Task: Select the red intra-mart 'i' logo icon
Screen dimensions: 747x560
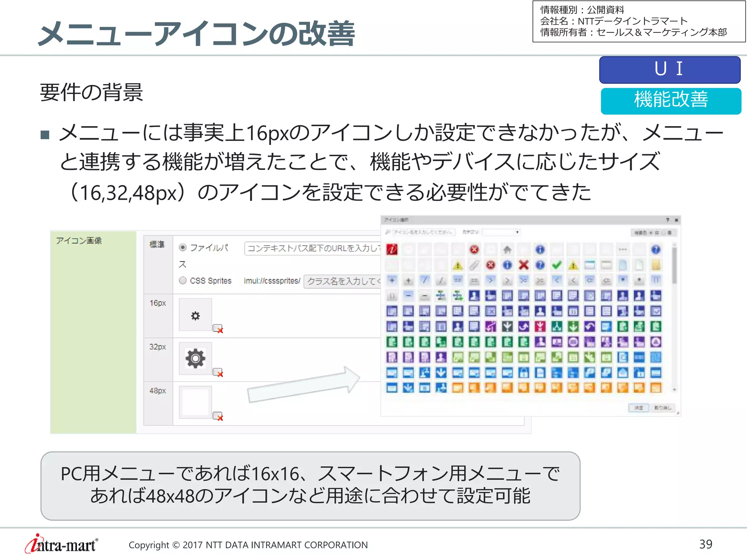Action: tap(392, 249)
